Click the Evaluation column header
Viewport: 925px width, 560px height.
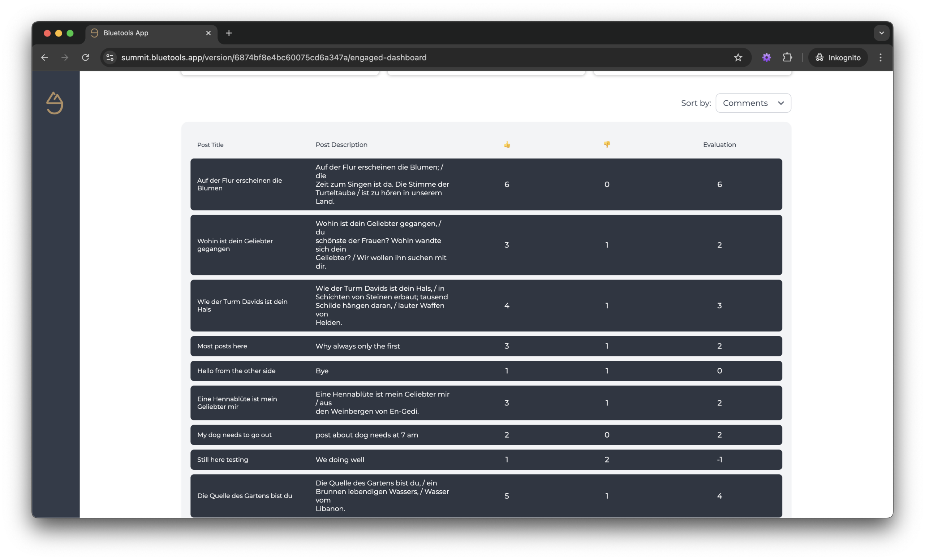(x=719, y=145)
